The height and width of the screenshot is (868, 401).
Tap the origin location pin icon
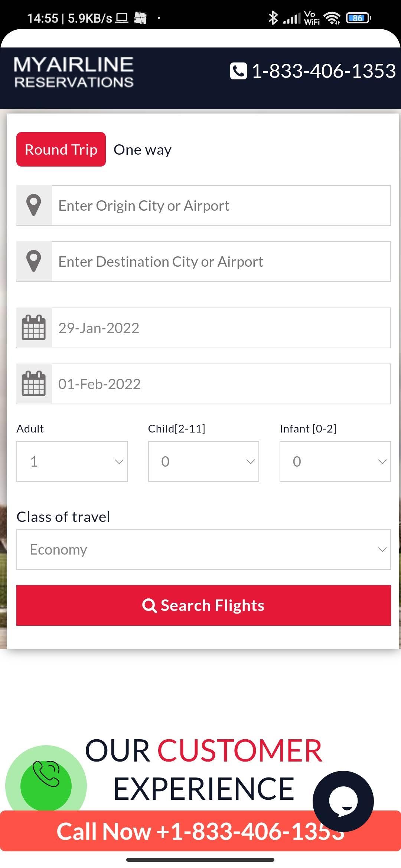click(x=34, y=205)
